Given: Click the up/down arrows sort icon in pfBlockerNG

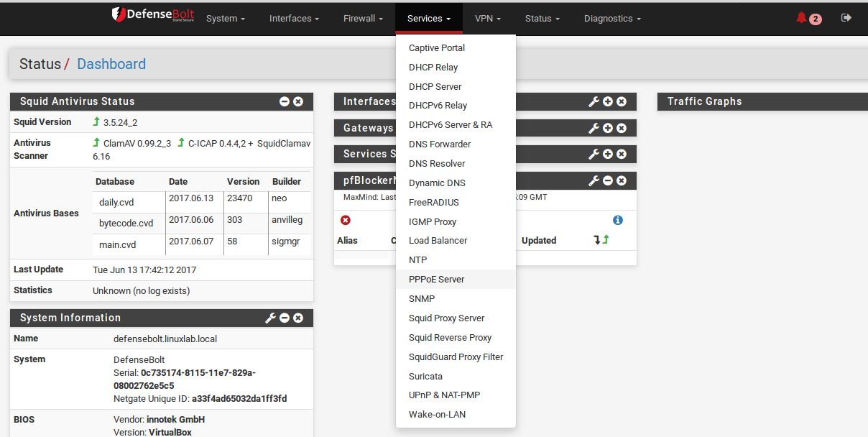Looking at the screenshot, I should click(x=601, y=240).
